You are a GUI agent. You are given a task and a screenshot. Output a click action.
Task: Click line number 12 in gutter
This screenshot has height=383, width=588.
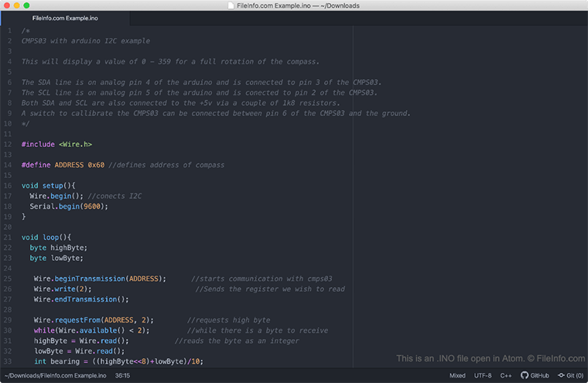8,145
